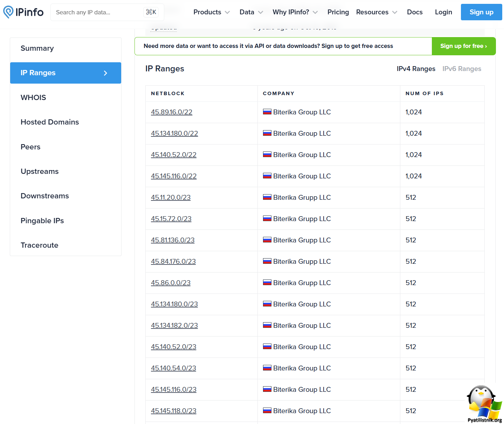Image resolution: width=504 pixels, height=424 pixels.
Task: Click the Search any IP data field
Action: pos(98,12)
